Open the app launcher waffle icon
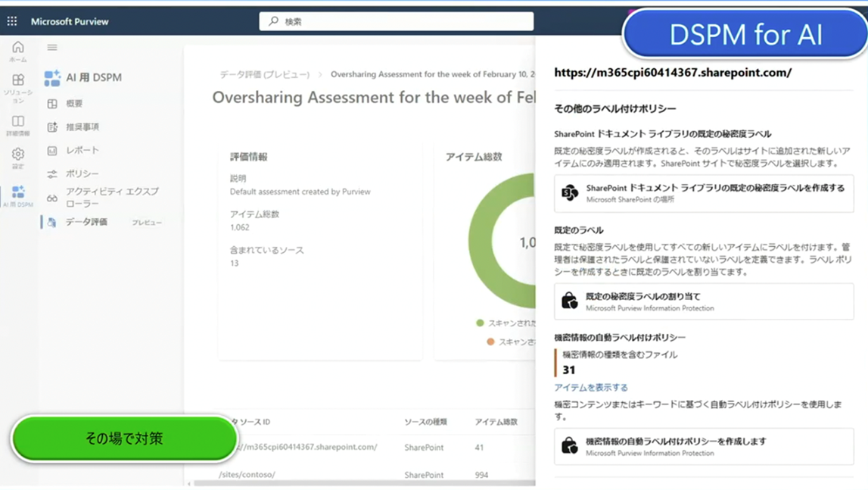Image resolution: width=868 pixels, height=490 pixels. (12, 21)
